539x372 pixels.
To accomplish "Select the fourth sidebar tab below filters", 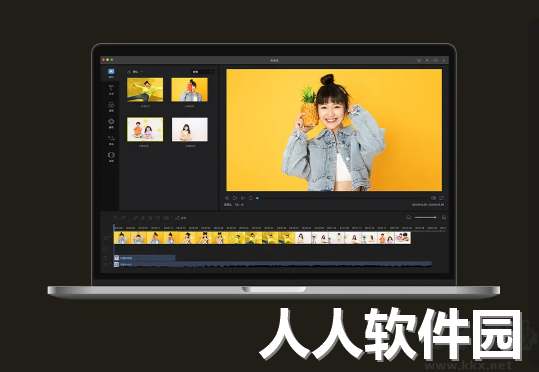I will click(111, 123).
